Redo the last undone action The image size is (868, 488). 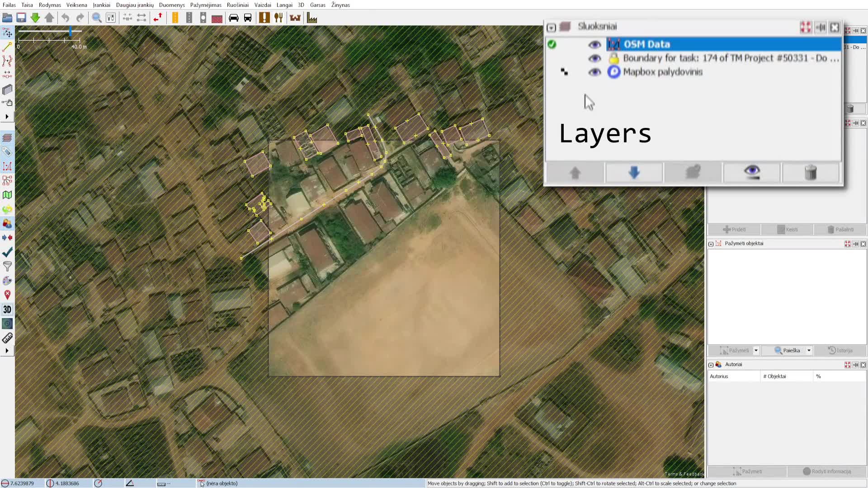(x=80, y=18)
